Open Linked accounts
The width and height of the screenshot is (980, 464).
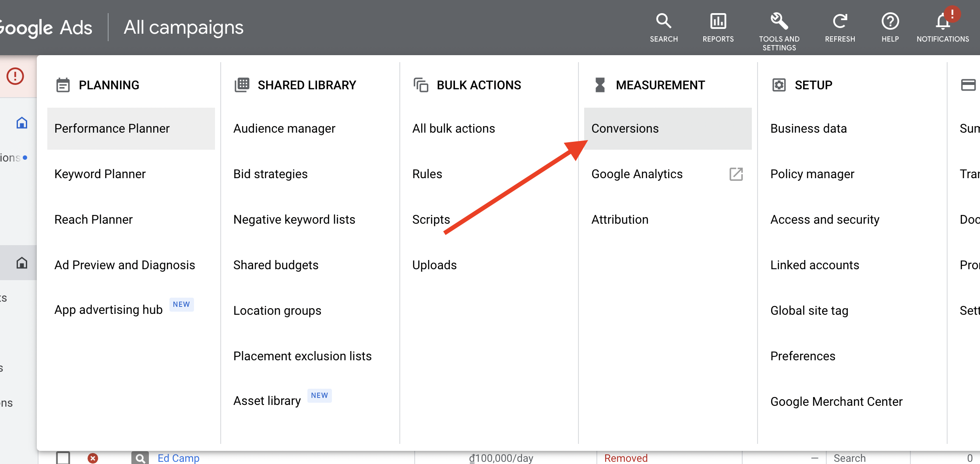pos(815,265)
